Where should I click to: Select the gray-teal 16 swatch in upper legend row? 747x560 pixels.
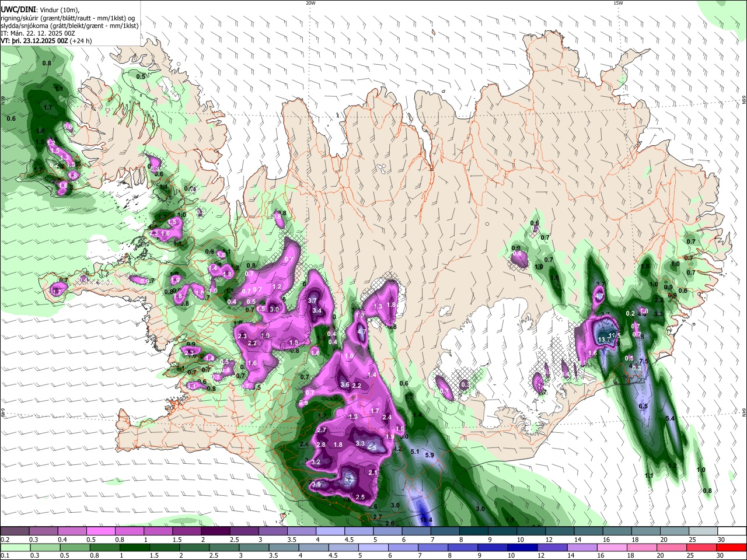coord(617,531)
